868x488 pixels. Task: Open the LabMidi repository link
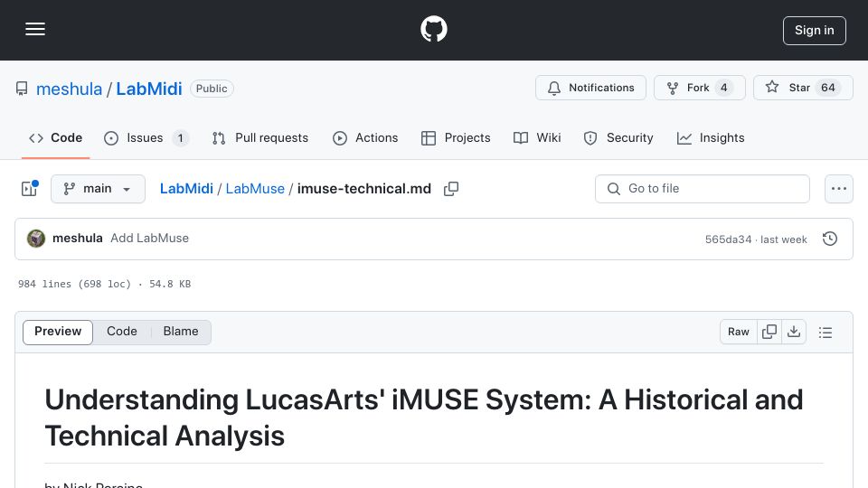click(x=149, y=89)
